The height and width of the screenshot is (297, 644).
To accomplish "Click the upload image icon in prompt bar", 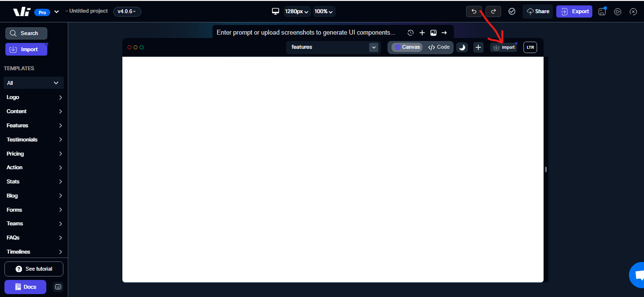I will click(x=433, y=33).
